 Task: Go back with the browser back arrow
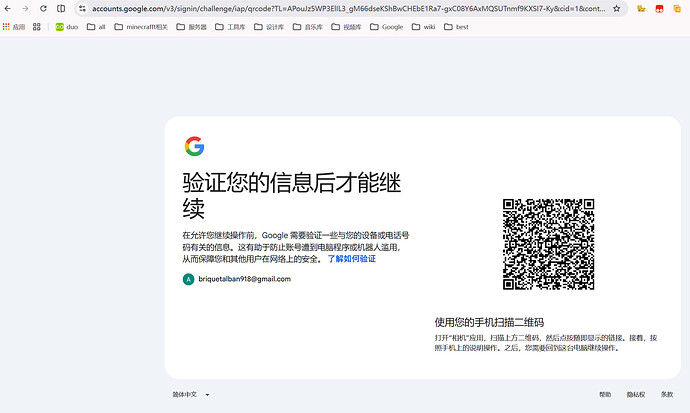[7, 8]
